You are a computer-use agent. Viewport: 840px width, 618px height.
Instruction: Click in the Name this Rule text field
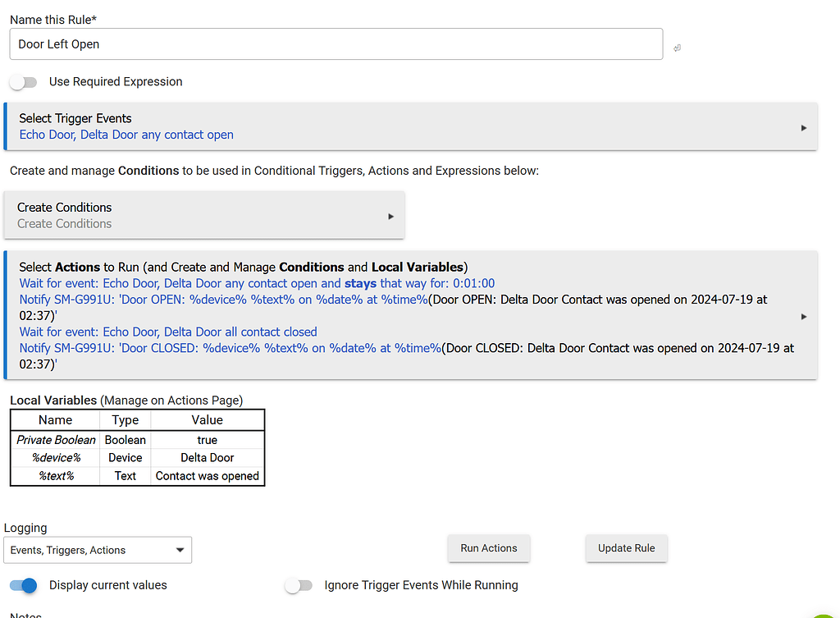tap(336, 44)
